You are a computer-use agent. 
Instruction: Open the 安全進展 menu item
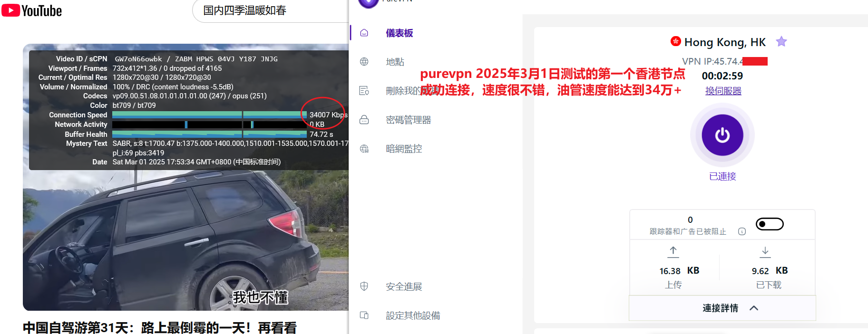[404, 286]
